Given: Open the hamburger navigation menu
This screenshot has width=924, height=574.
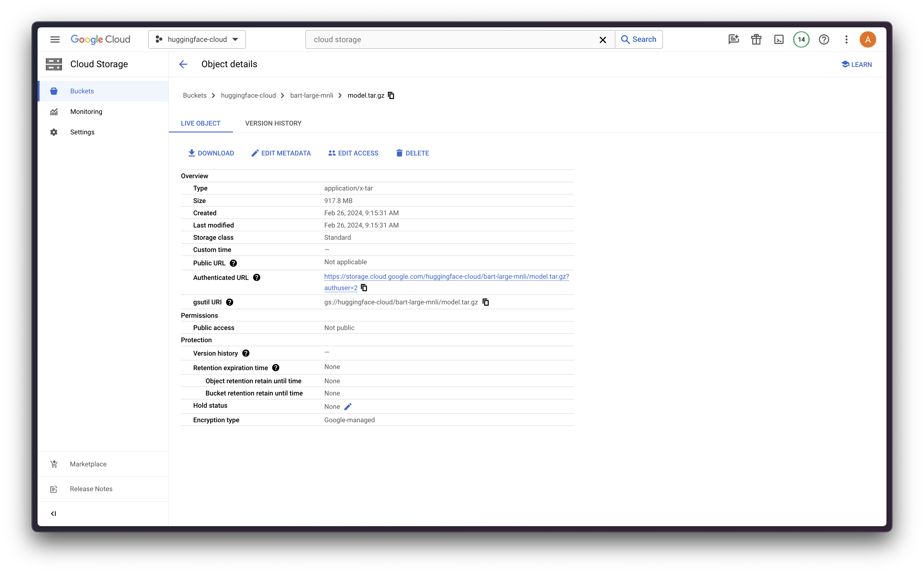Looking at the screenshot, I should tap(55, 40).
